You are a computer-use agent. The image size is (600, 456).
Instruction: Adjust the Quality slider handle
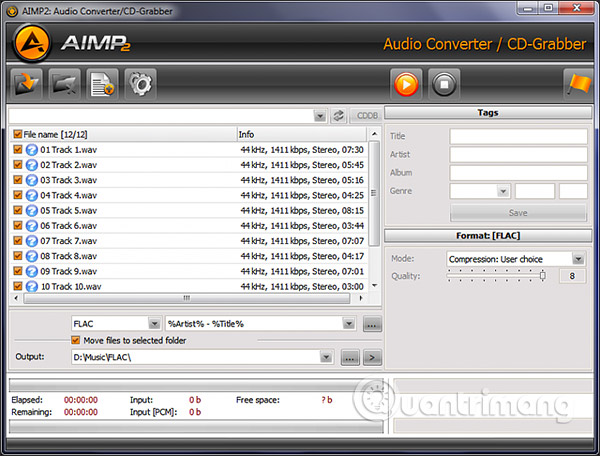543,275
